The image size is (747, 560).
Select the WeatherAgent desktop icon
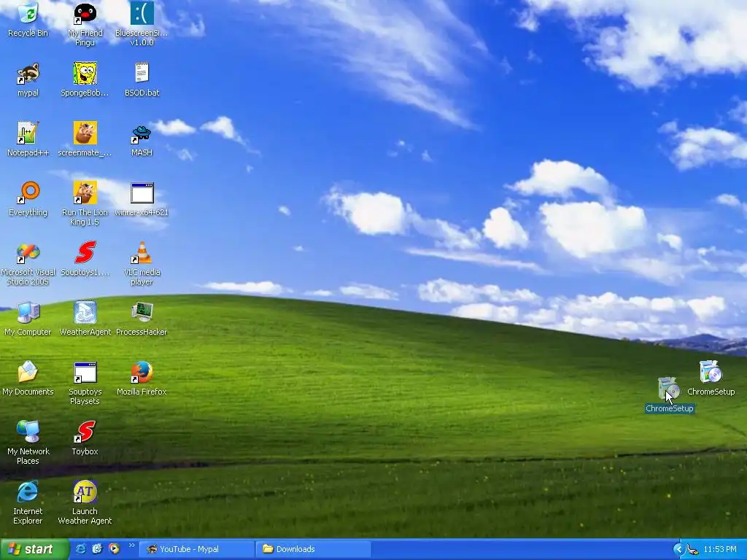(85, 319)
